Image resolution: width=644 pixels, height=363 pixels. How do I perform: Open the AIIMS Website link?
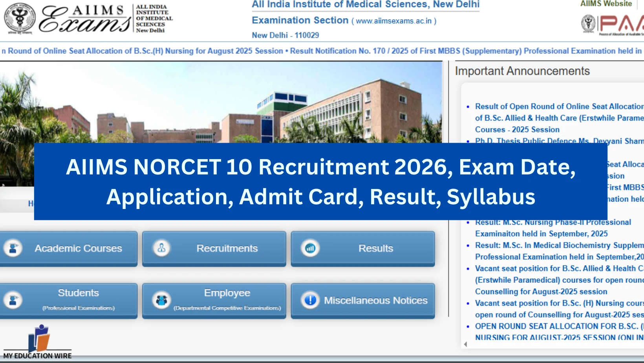(x=606, y=4)
